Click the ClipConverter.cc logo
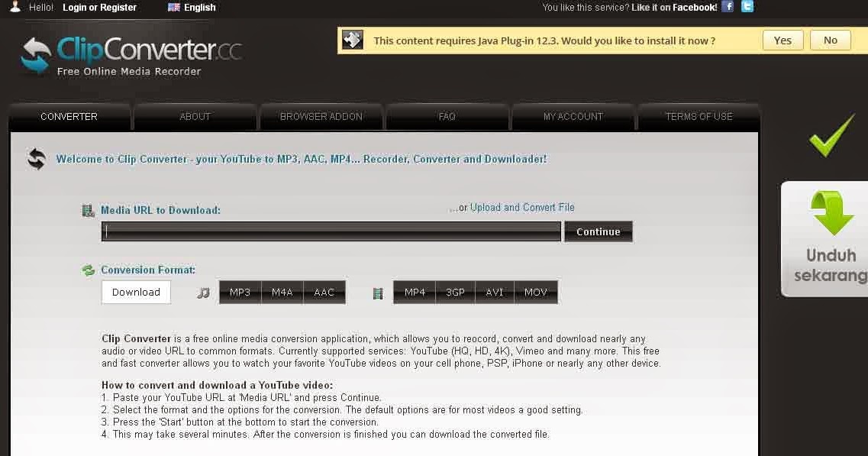 click(x=131, y=56)
